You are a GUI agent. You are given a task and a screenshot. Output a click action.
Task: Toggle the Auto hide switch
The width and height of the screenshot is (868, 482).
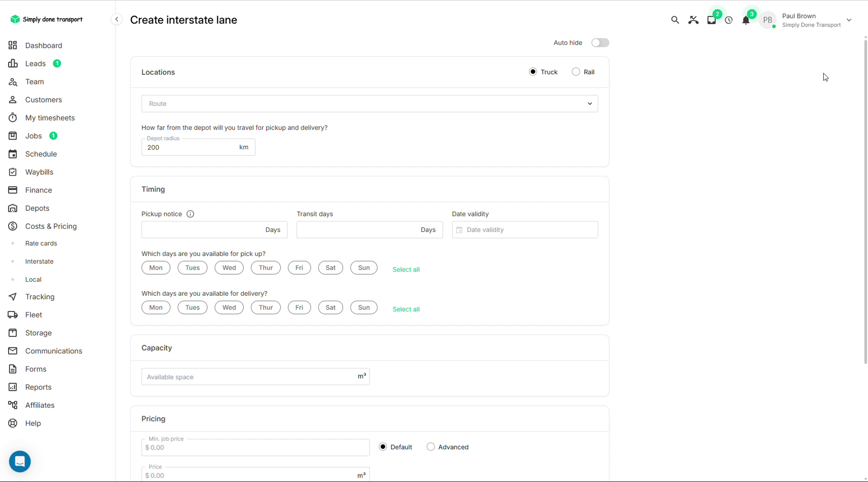[600, 43]
